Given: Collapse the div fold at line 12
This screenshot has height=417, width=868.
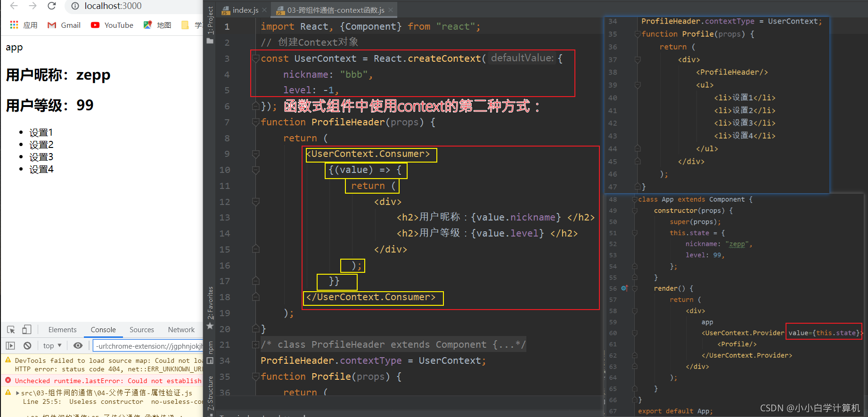Looking at the screenshot, I should pyautogui.click(x=256, y=202).
